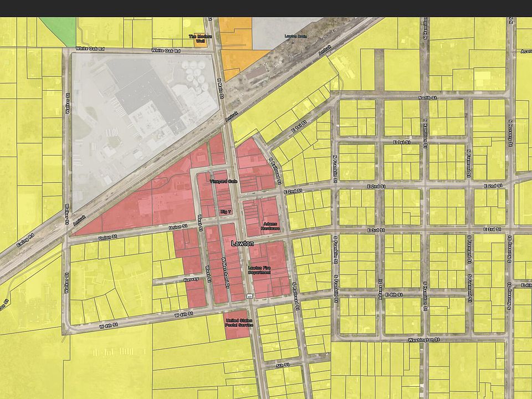
Task: Select the N Nursery St label
Action: point(510,132)
